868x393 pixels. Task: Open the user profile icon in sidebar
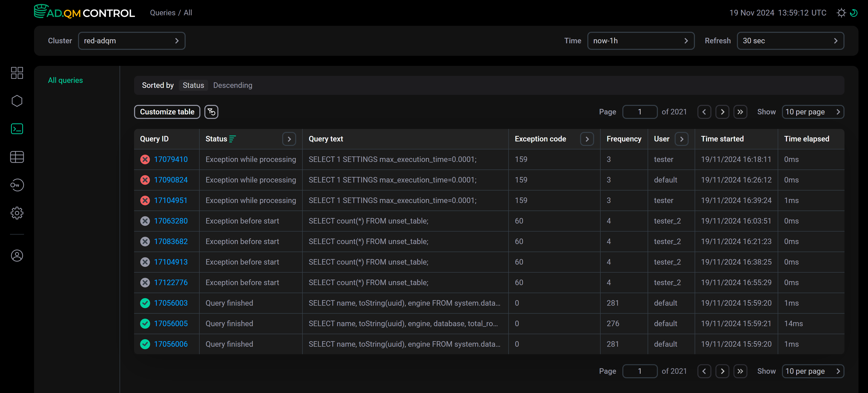(x=17, y=256)
